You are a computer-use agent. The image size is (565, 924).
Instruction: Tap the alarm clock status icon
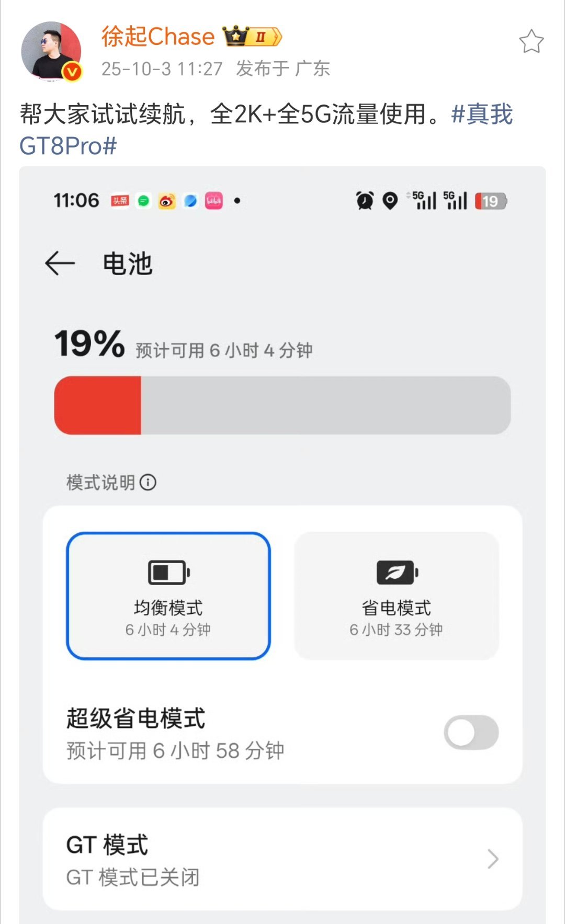365,201
